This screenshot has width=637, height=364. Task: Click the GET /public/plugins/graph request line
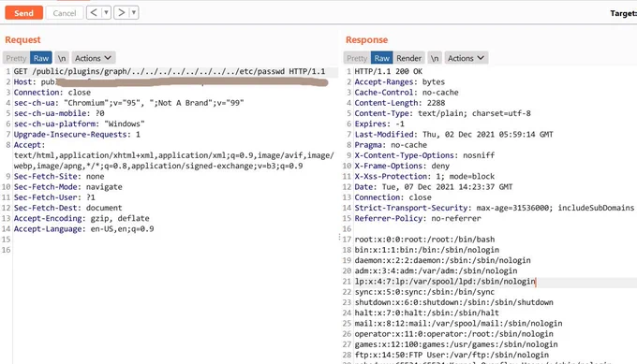[170, 71]
